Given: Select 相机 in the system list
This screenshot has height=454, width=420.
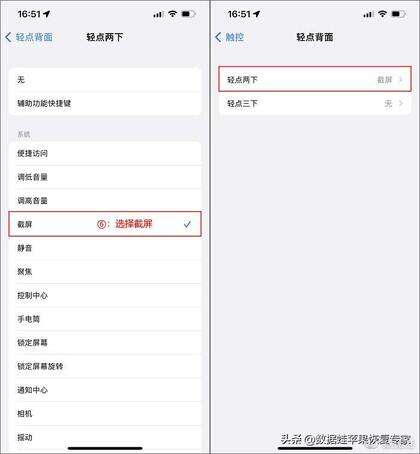Looking at the screenshot, I should point(105,413).
